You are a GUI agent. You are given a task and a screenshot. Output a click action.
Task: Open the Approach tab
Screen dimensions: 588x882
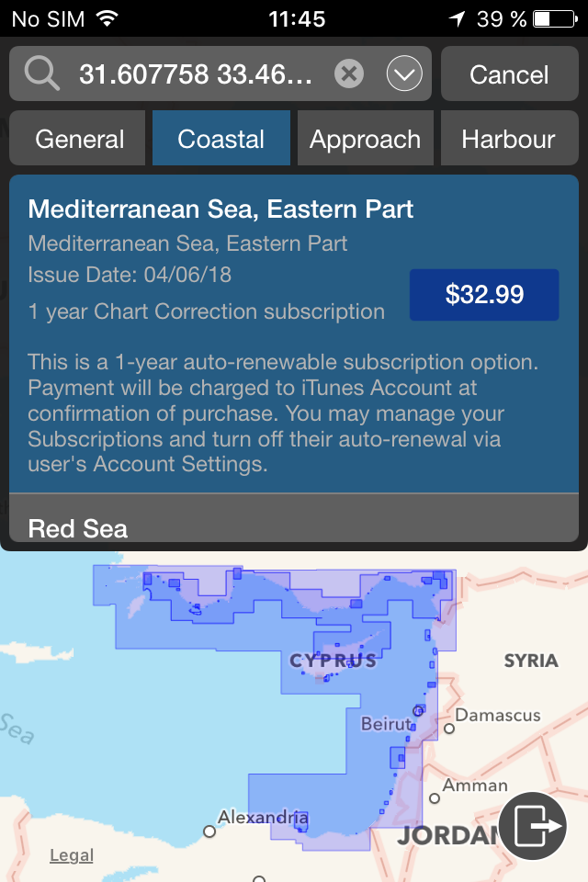click(x=365, y=139)
